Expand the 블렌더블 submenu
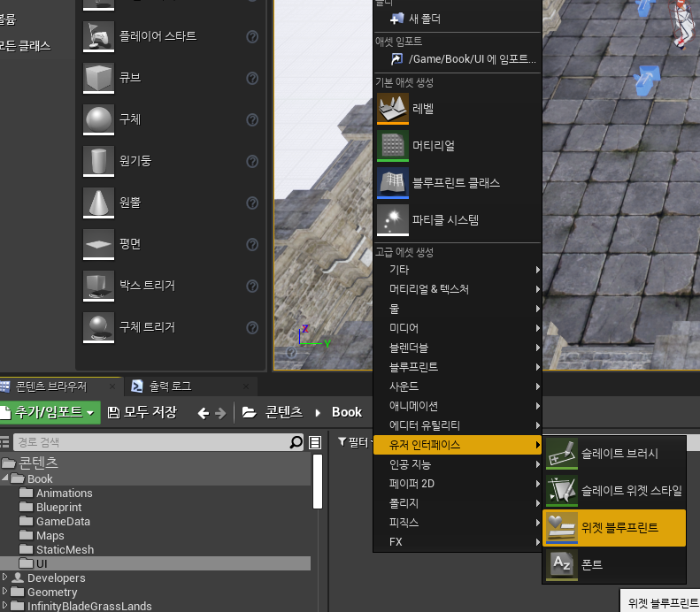700x612 pixels. click(458, 348)
